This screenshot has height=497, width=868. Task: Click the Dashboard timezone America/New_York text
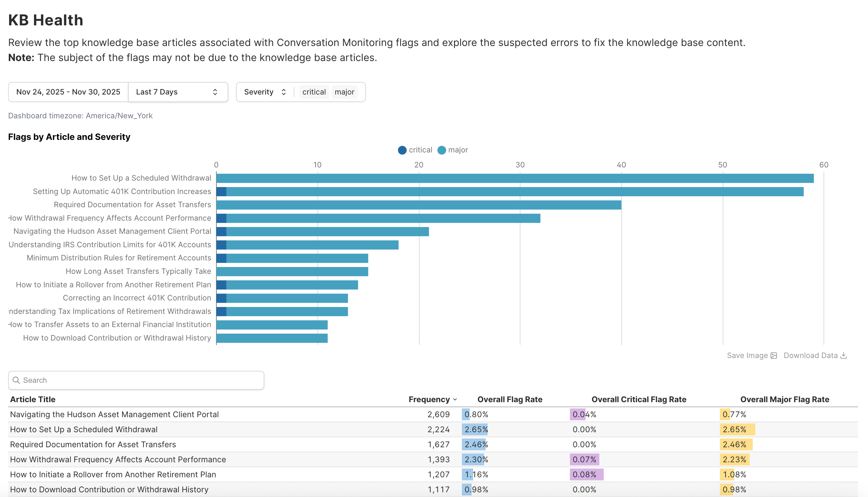80,116
